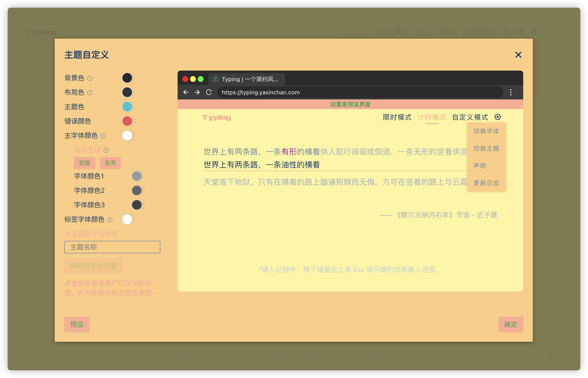This screenshot has height=378, width=588.
Task: Click the info icon beside 布局色
Action: tap(90, 93)
